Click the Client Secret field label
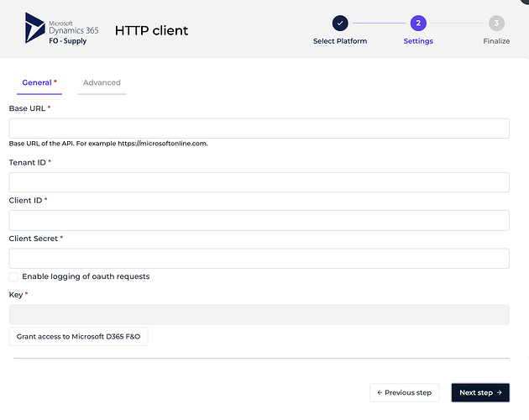529x420 pixels. [x=34, y=239]
